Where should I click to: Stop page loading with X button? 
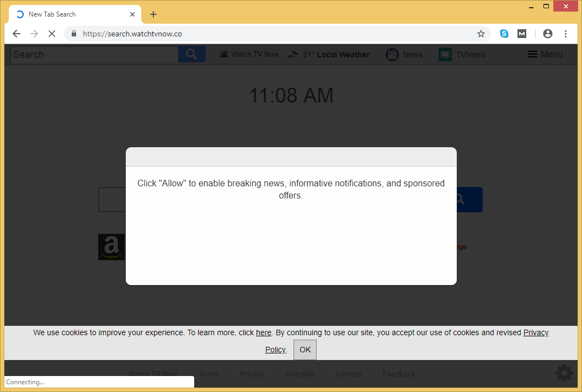click(52, 34)
